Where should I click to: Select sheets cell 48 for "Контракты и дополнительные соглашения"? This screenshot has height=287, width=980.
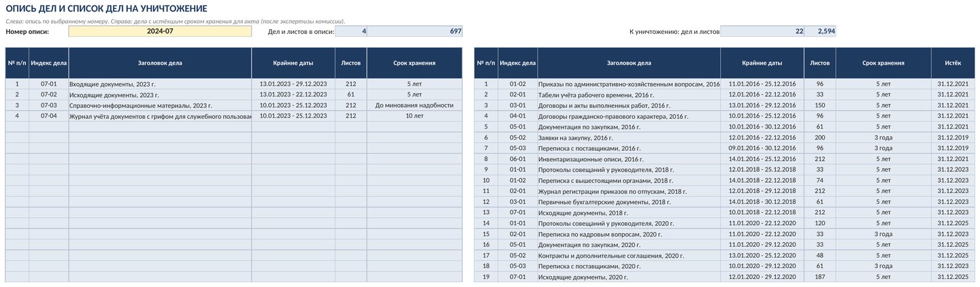point(820,256)
